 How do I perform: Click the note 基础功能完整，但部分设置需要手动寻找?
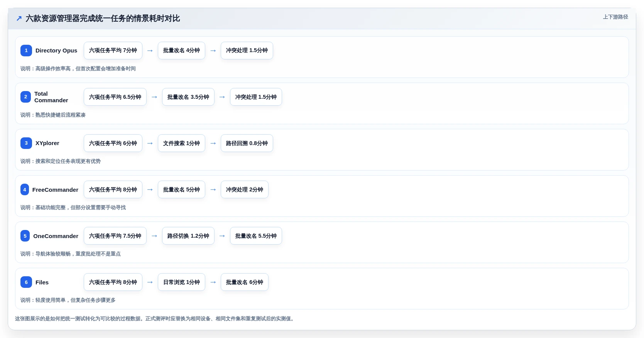(x=81, y=208)
